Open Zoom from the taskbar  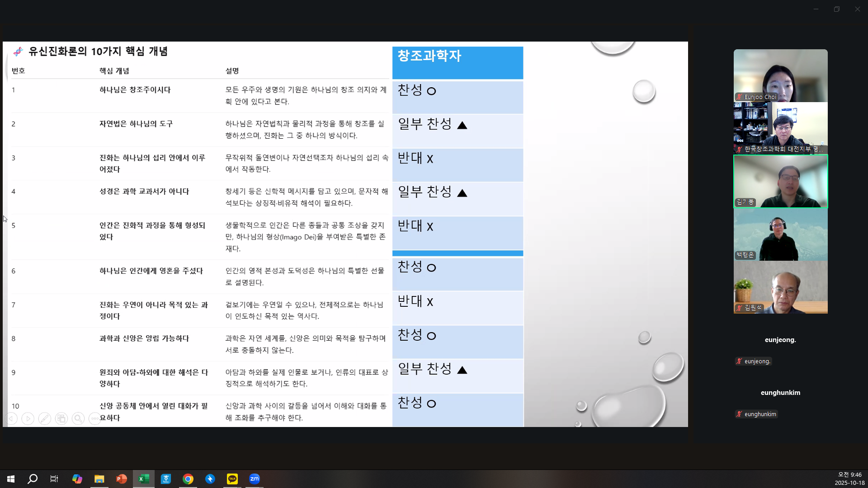[255, 479]
